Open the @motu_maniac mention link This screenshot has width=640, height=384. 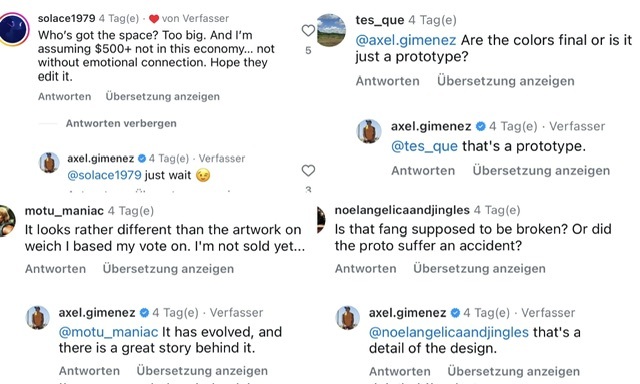tap(108, 332)
